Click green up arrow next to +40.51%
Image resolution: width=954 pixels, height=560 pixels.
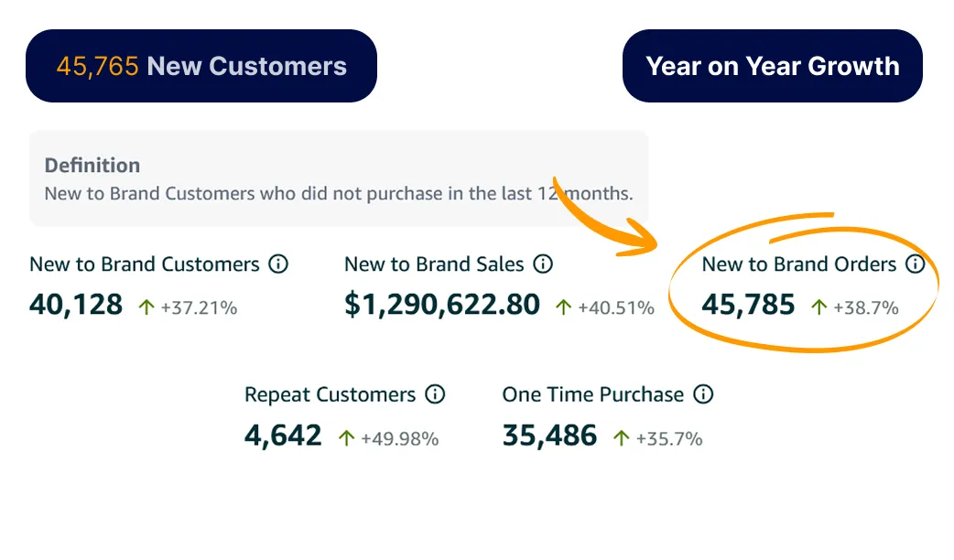point(563,307)
